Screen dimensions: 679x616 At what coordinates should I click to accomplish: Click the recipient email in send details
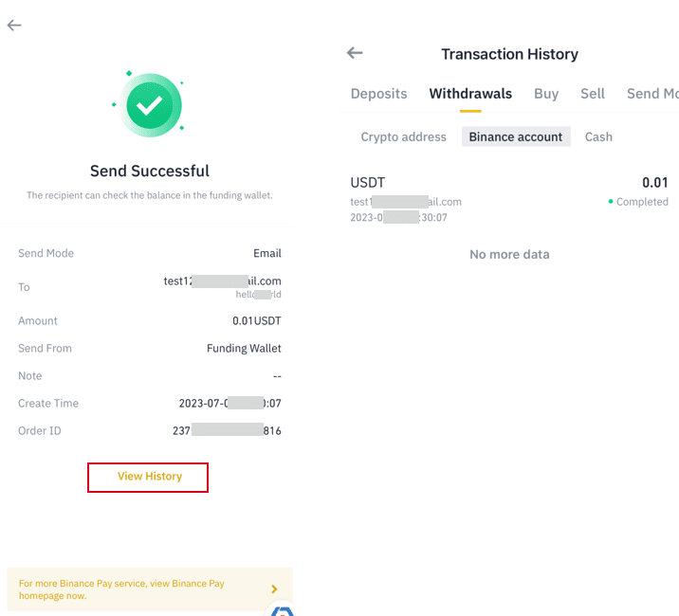point(222,281)
